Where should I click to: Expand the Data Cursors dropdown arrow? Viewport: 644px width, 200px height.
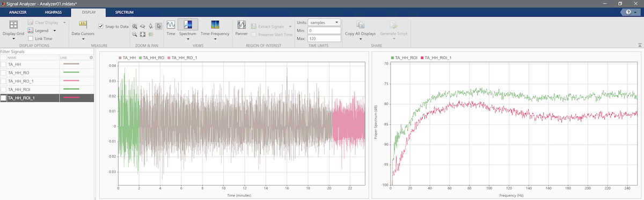(83, 39)
